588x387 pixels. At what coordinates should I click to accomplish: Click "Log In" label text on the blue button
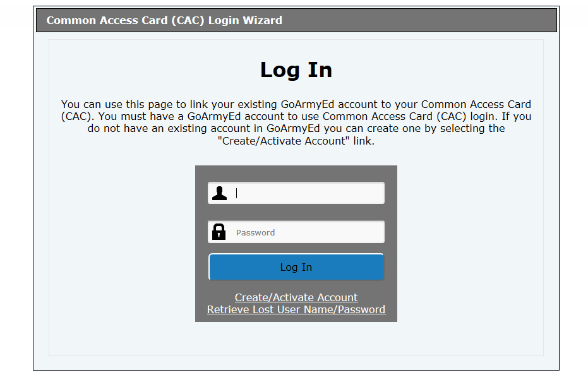pyautogui.click(x=296, y=268)
